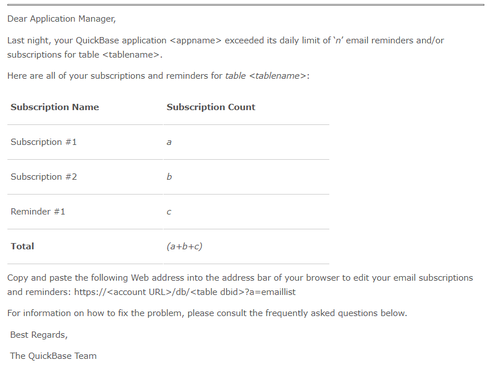Image resolution: width=490 pixels, height=368 pixels.
Task: Click the https emaillist web address
Action: click(x=185, y=292)
